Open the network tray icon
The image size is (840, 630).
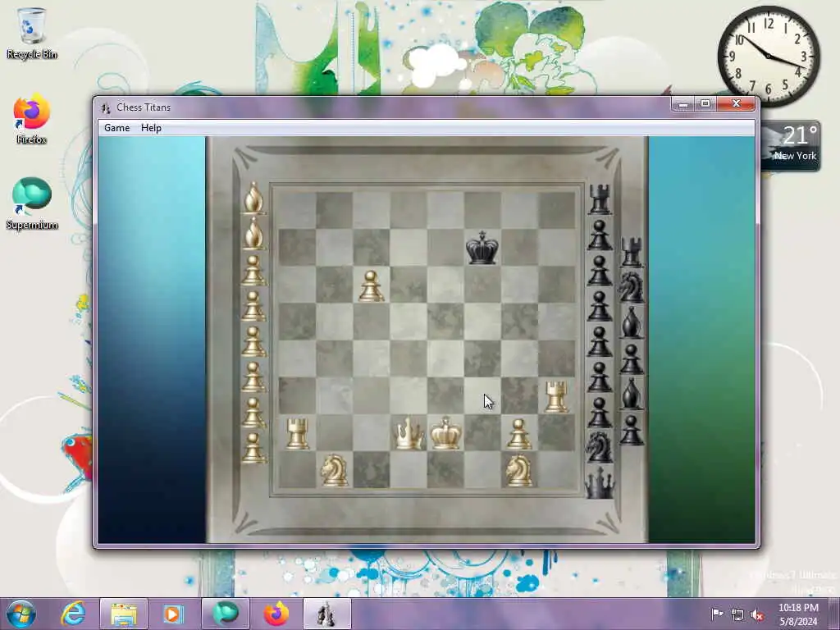(737, 614)
